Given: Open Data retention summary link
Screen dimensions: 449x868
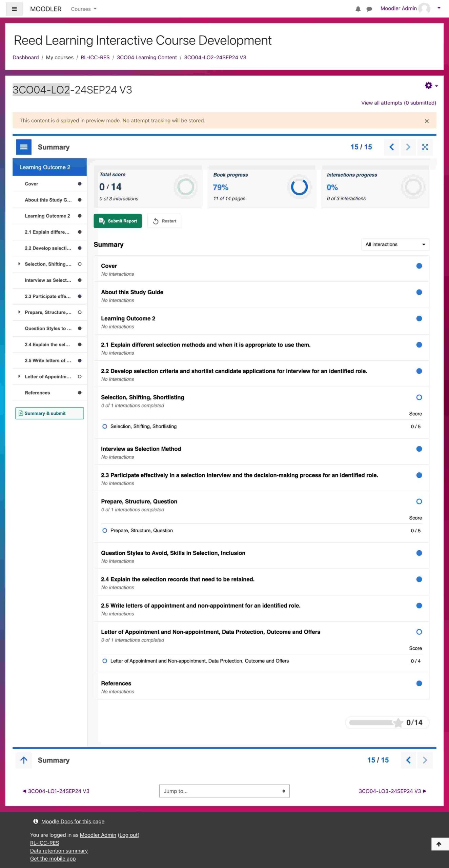Looking at the screenshot, I should pyautogui.click(x=59, y=851).
